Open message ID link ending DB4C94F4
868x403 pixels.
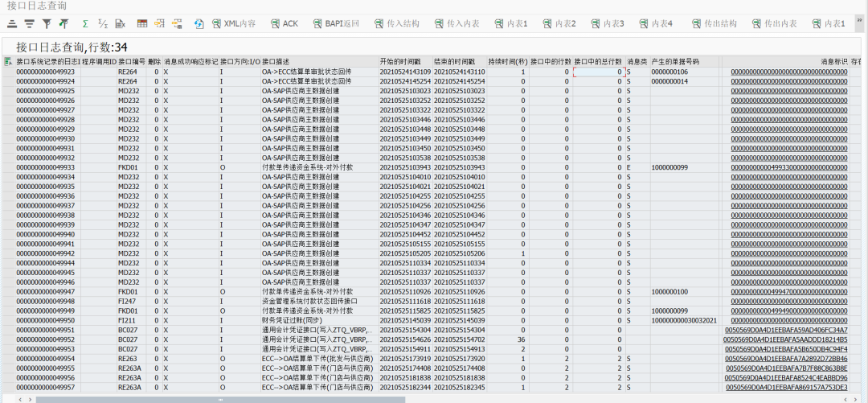785,349
